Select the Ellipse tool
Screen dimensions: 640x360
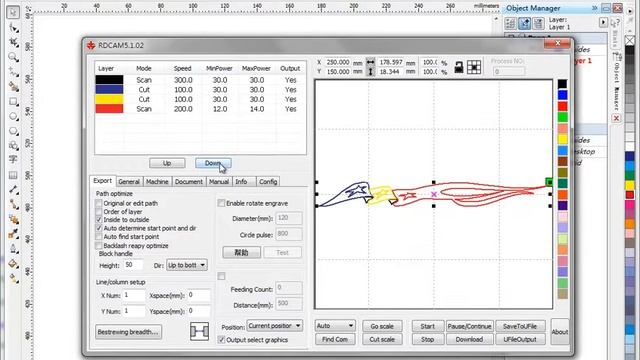[x=13, y=116]
